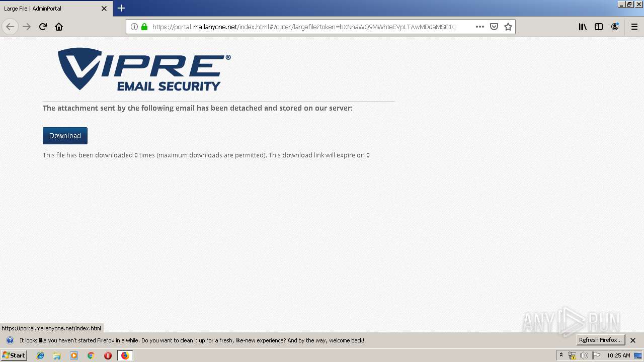Open the Windows Start menu
The height and width of the screenshot is (362, 644).
tap(14, 355)
